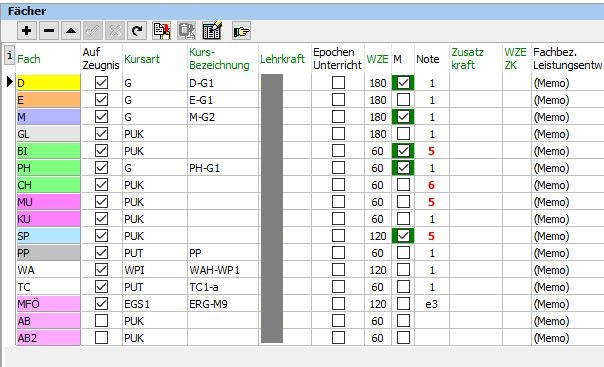Click the Zusatzkraft column header
Screen dimensions: 604x367
(467, 59)
